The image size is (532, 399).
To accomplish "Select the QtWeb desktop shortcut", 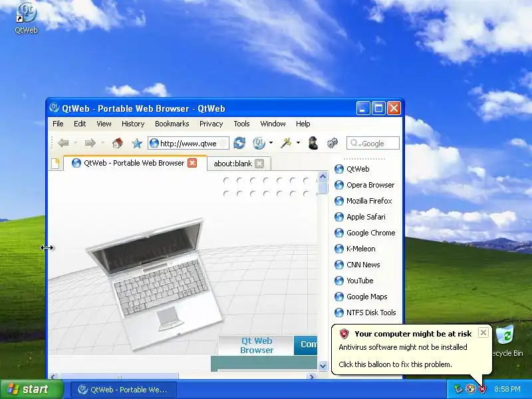I will click(x=26, y=18).
